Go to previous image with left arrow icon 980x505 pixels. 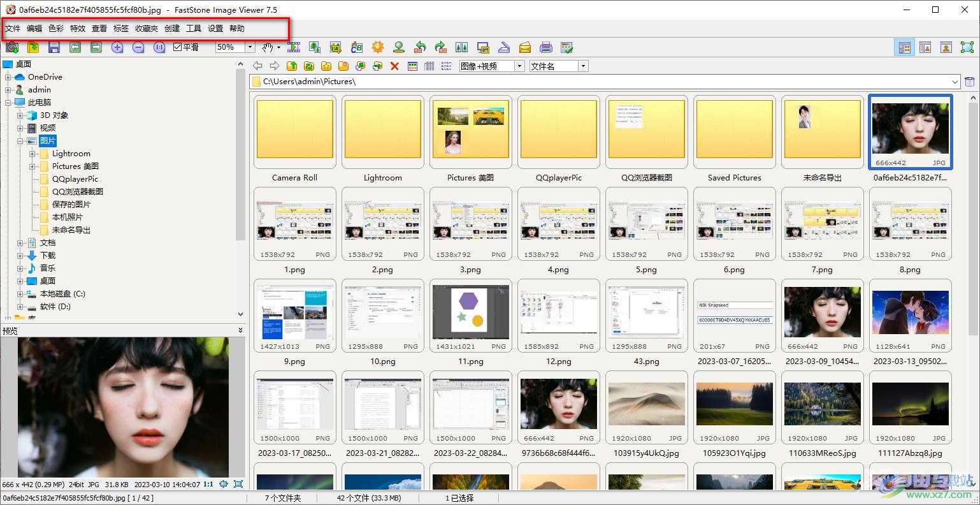pyautogui.click(x=75, y=47)
